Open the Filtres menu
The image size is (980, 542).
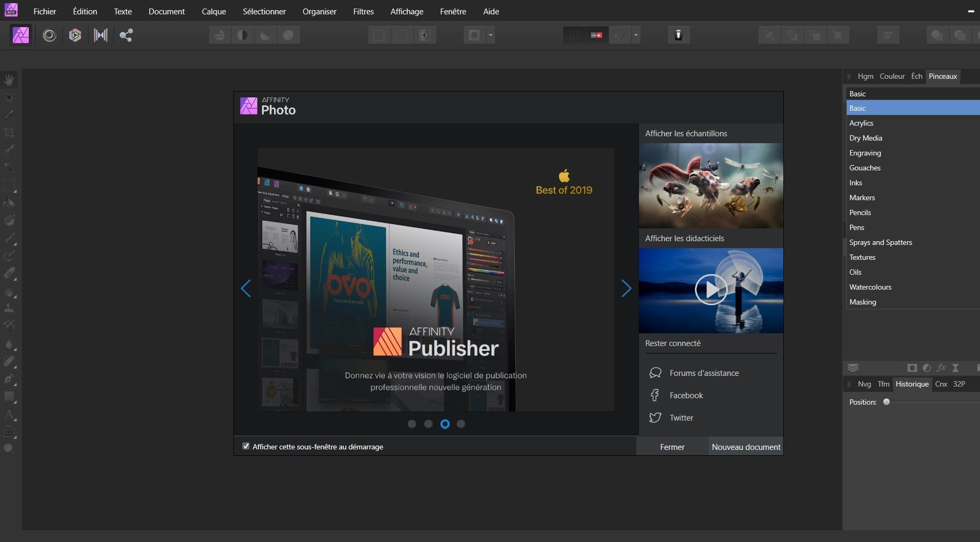363,11
